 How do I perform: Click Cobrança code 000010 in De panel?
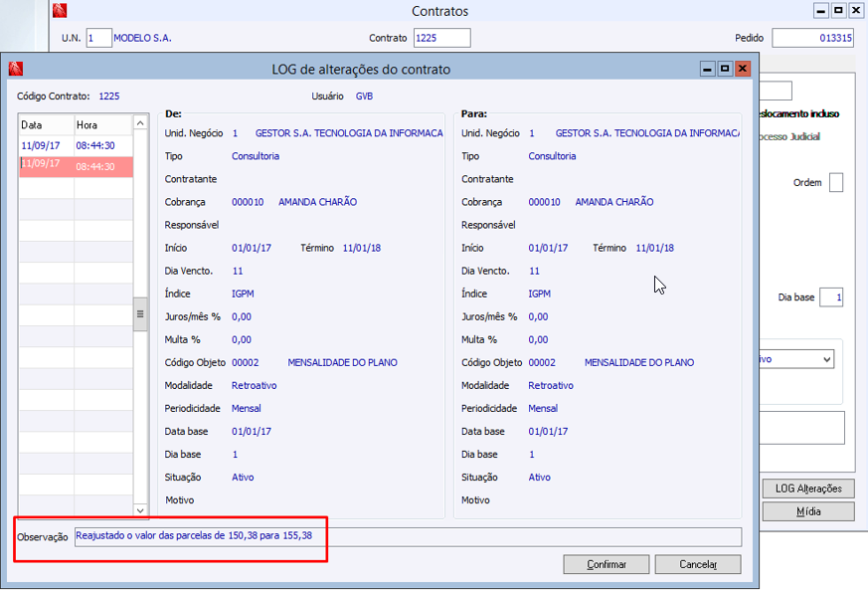[x=248, y=202]
